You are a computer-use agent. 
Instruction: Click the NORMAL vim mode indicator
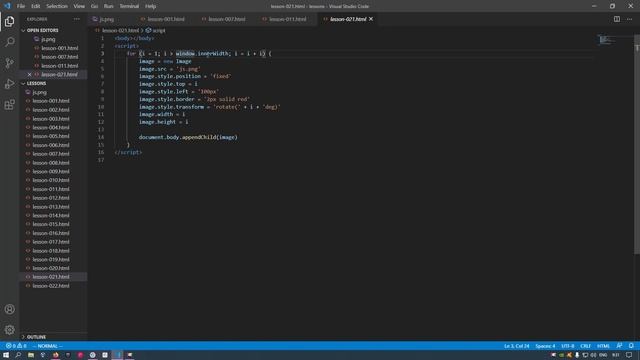click(x=48, y=346)
